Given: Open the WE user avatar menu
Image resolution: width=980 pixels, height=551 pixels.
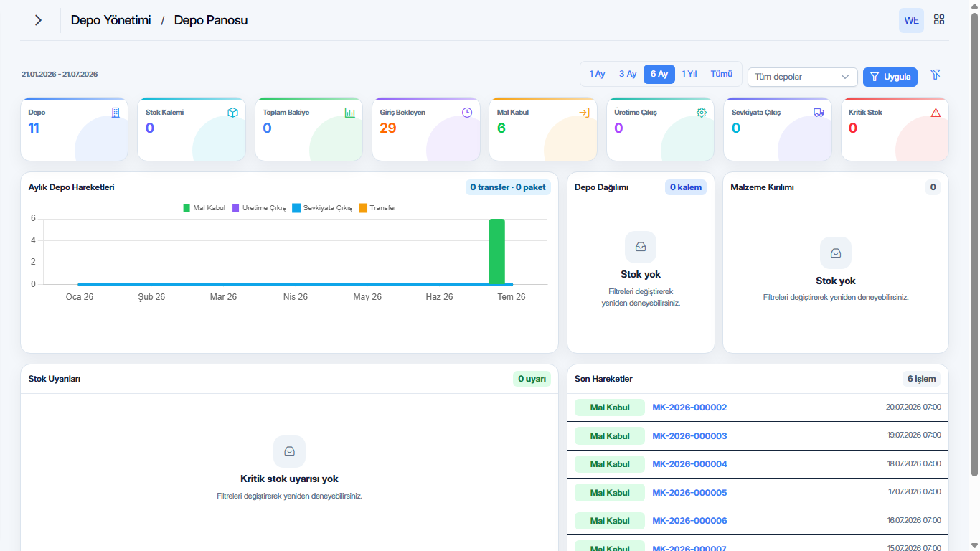Looking at the screenshot, I should (x=911, y=20).
